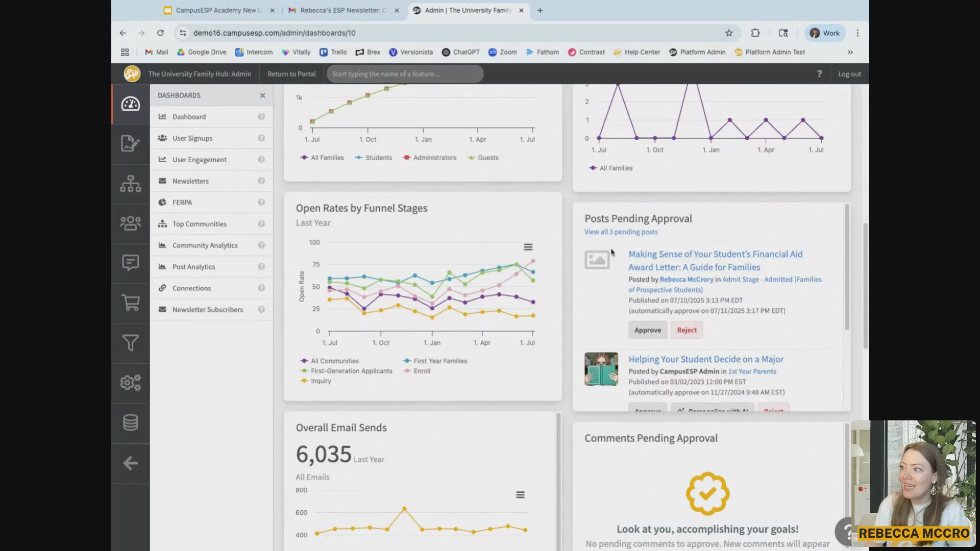The image size is (980, 551).
Task: Hide the Inquiry series via legend
Action: 321,381
